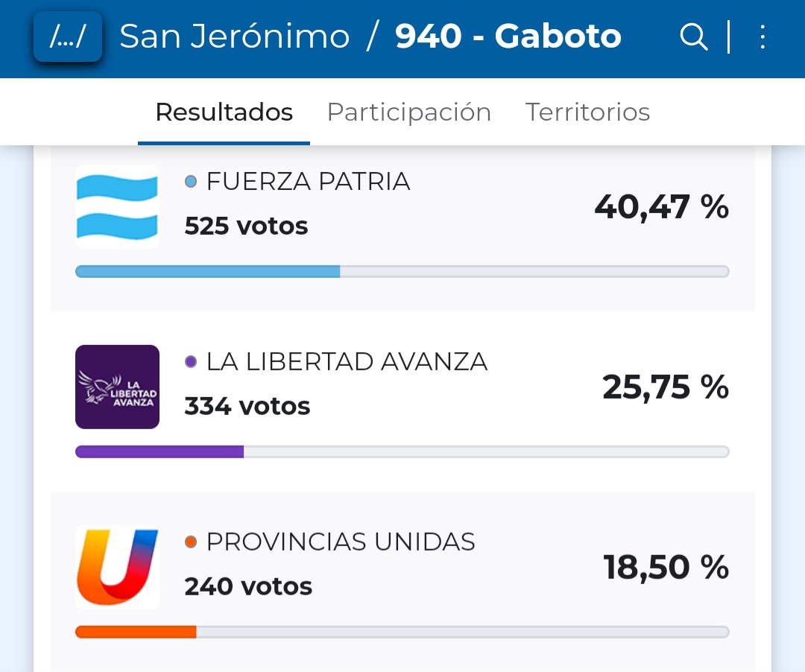Screen dimensions: 805x672
Task: Click the purple dot beside La Libertad Avanza
Action: click(191, 362)
